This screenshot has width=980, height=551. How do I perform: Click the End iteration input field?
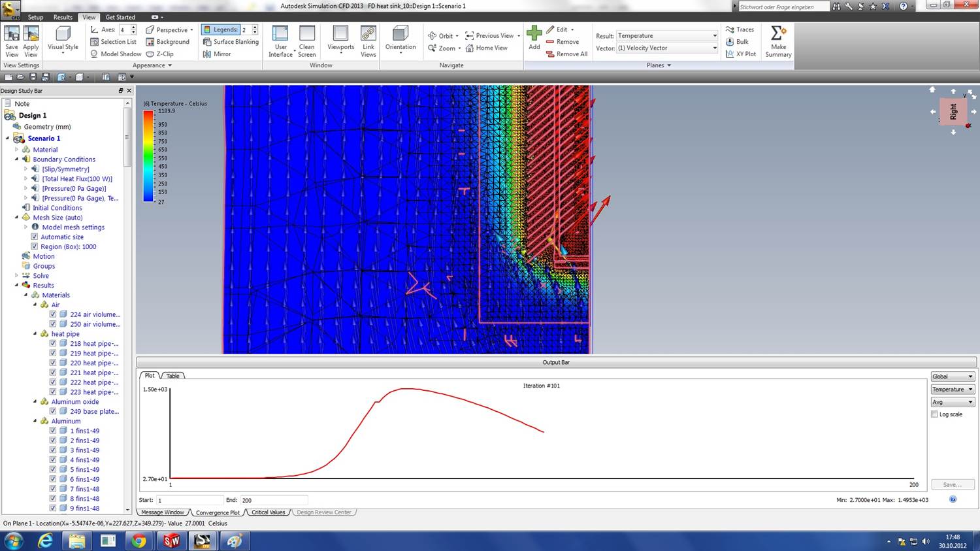tap(274, 500)
